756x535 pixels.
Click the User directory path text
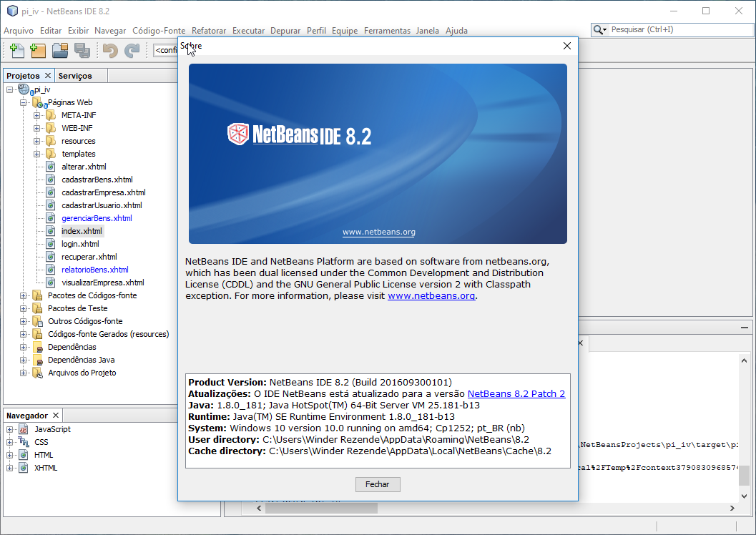(396, 440)
